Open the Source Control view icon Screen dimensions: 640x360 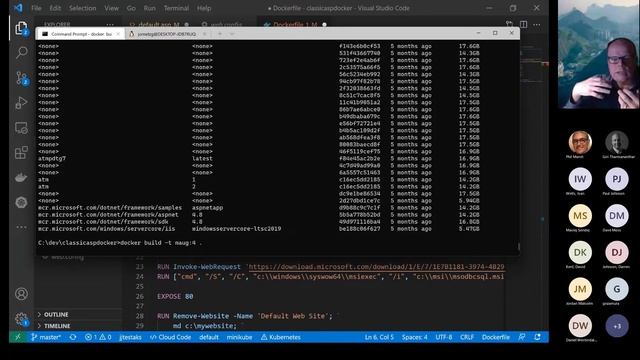click(x=21, y=78)
